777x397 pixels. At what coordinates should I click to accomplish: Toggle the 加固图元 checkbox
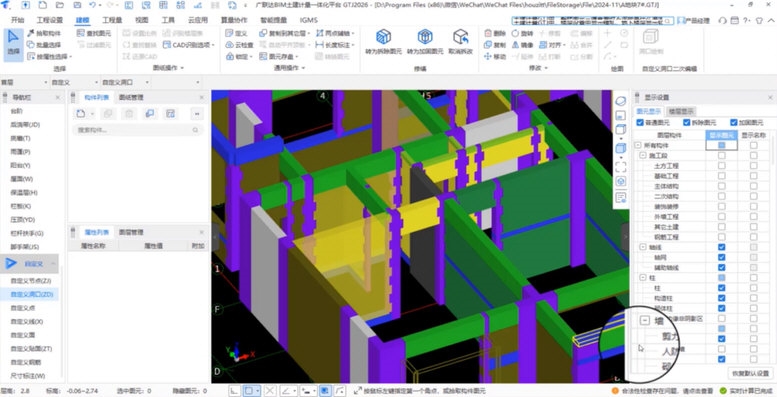point(733,122)
